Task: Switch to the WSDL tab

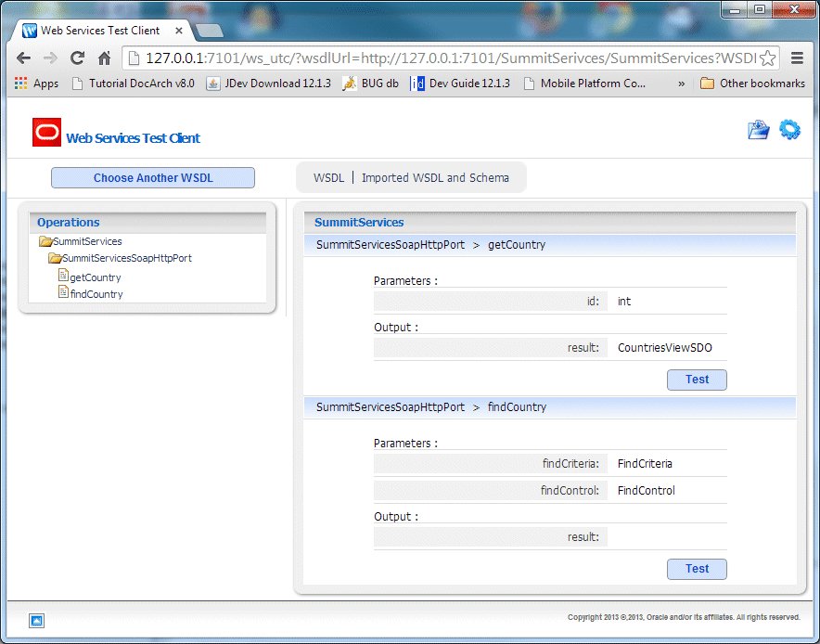Action: (329, 178)
